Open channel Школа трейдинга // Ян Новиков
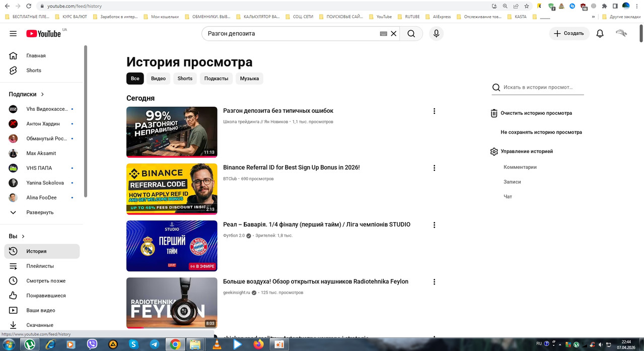644x351 pixels. click(256, 122)
